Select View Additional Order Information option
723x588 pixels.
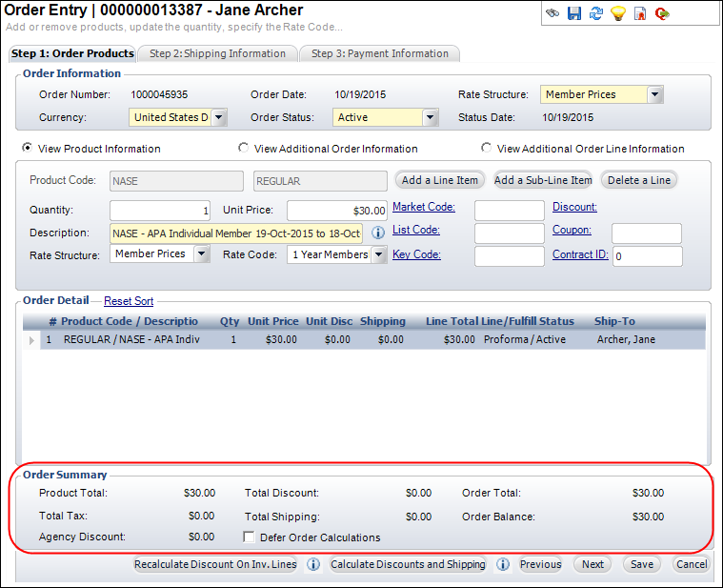coord(243,148)
